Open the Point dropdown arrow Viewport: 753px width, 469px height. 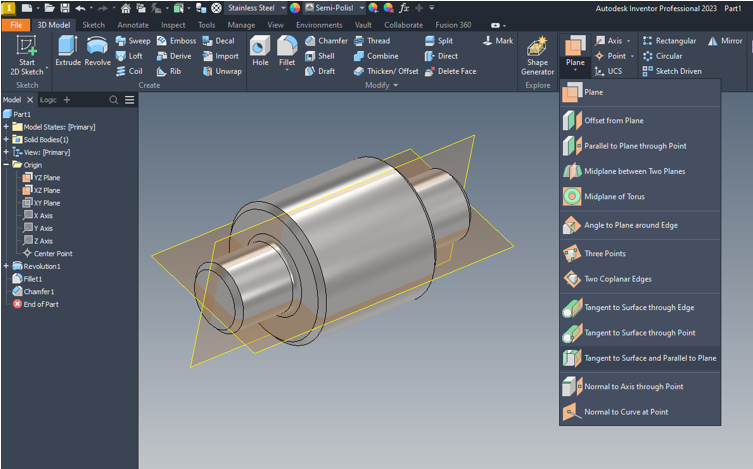632,56
